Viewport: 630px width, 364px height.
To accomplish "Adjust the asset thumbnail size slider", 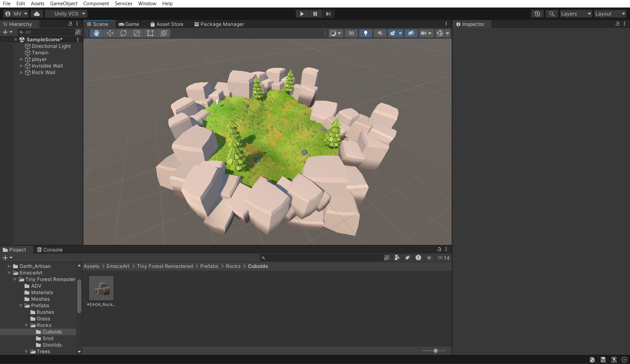I will click(x=435, y=351).
